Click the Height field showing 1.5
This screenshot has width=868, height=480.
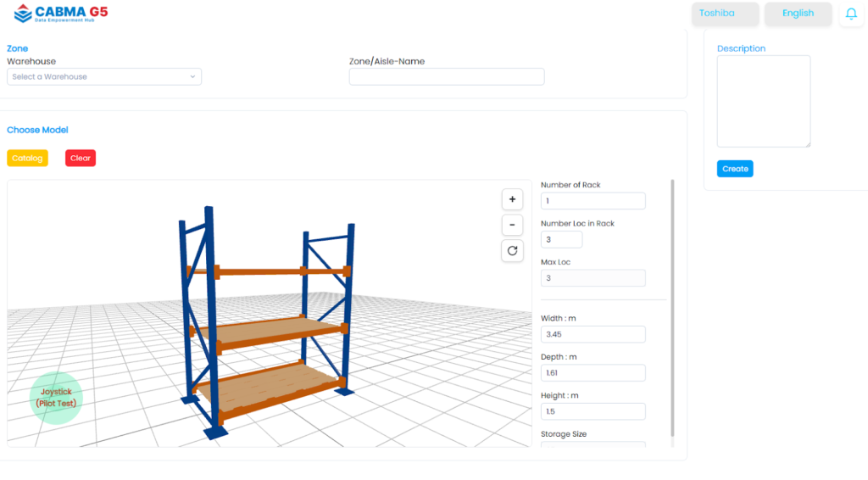[x=593, y=411]
